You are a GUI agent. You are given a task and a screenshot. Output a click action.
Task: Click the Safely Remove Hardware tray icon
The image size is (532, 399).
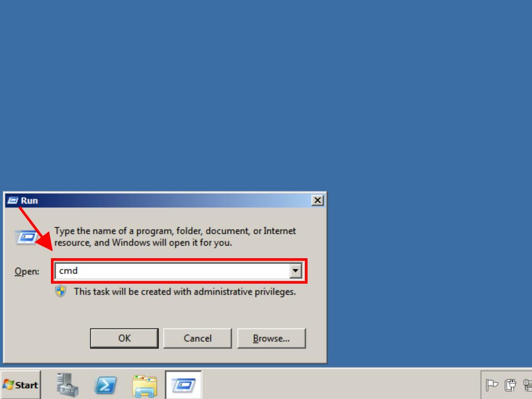tap(510, 385)
